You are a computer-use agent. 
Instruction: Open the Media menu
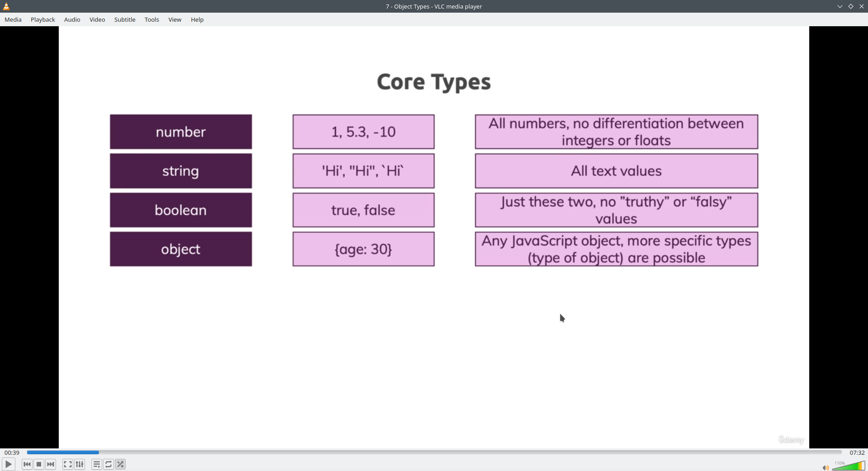point(13,19)
